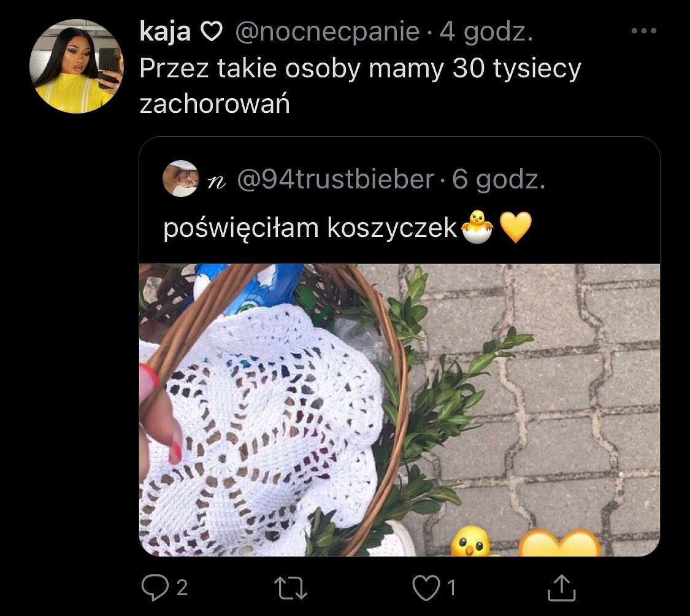View the Easter basket photo
Viewport: 690px width, 616px height.
[x=399, y=410]
